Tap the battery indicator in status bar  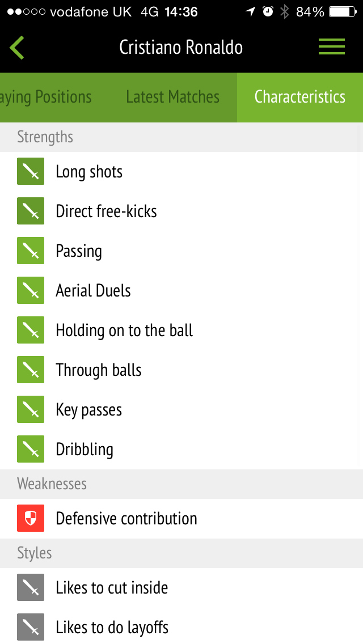(x=343, y=12)
